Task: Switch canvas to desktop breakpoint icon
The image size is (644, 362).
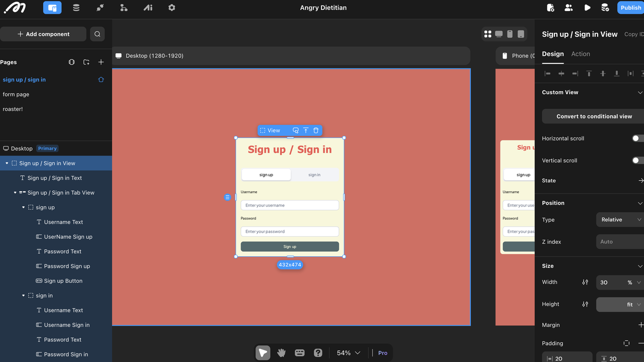Action: pos(499,34)
